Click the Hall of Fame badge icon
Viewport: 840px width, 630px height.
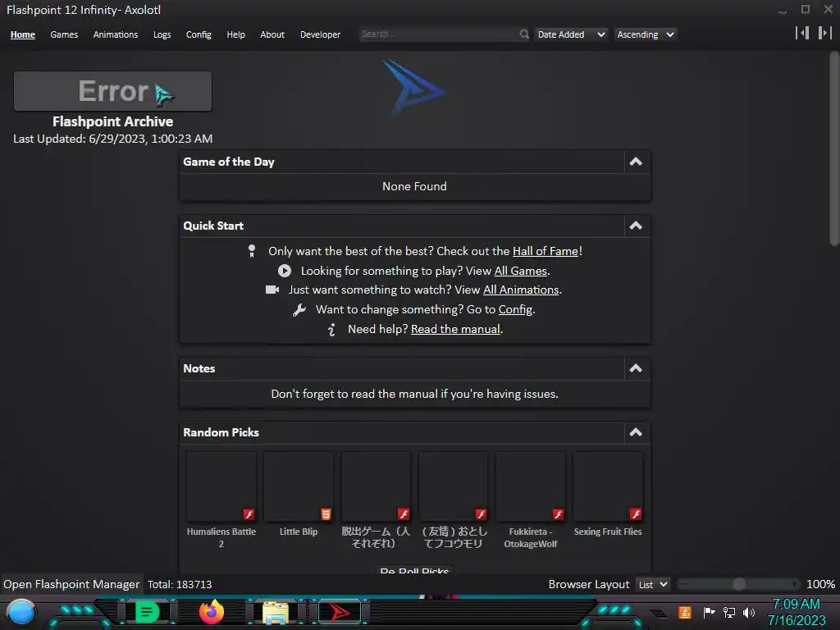[252, 251]
